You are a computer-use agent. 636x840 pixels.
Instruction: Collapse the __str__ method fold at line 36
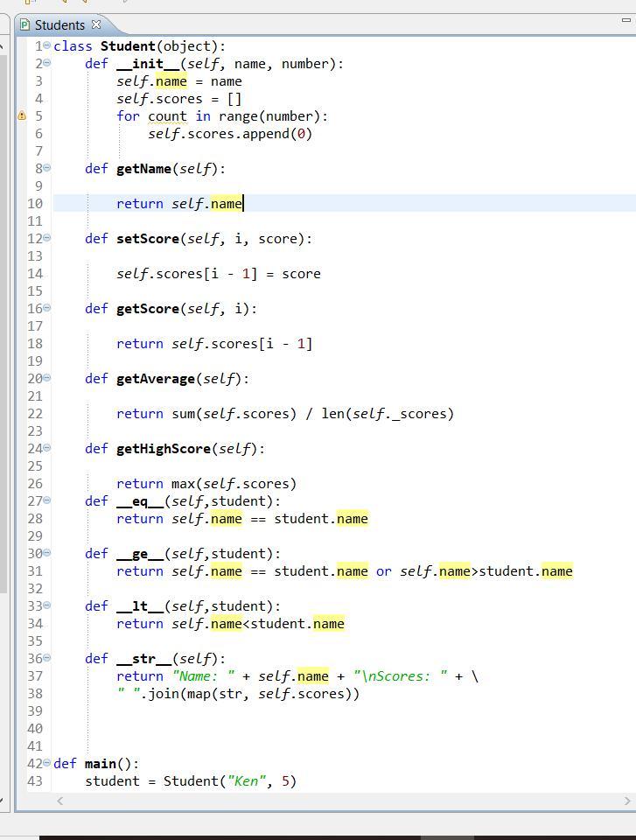coord(47,658)
